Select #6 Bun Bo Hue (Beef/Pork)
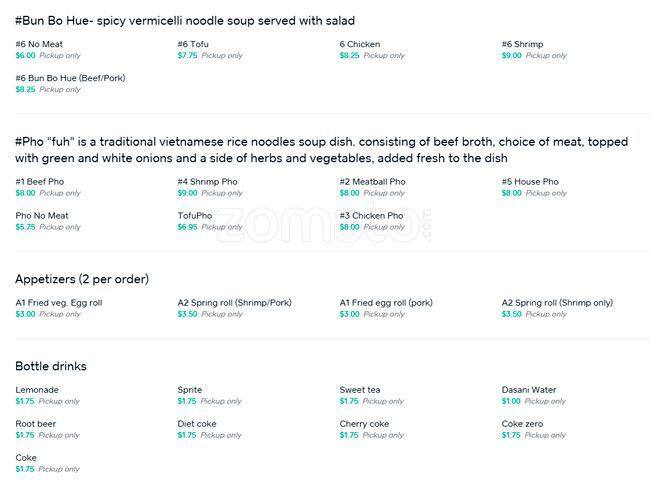650x482 pixels. point(70,78)
